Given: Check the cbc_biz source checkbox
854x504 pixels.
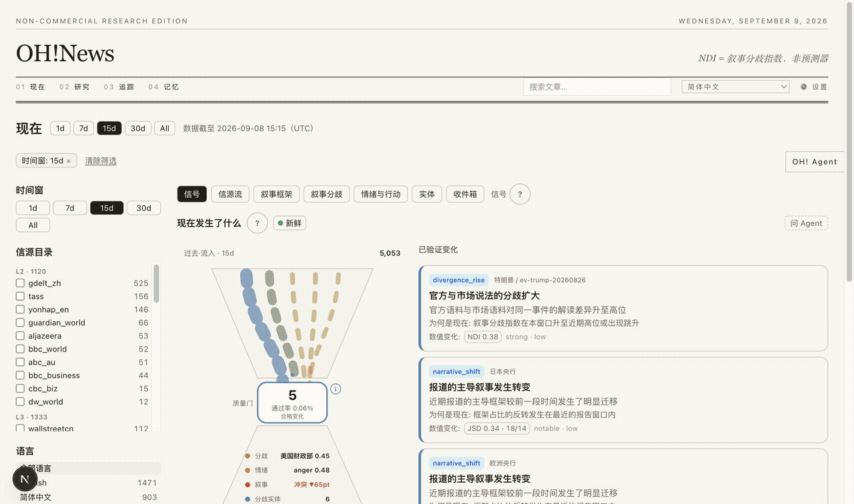Looking at the screenshot, I should click(20, 389).
